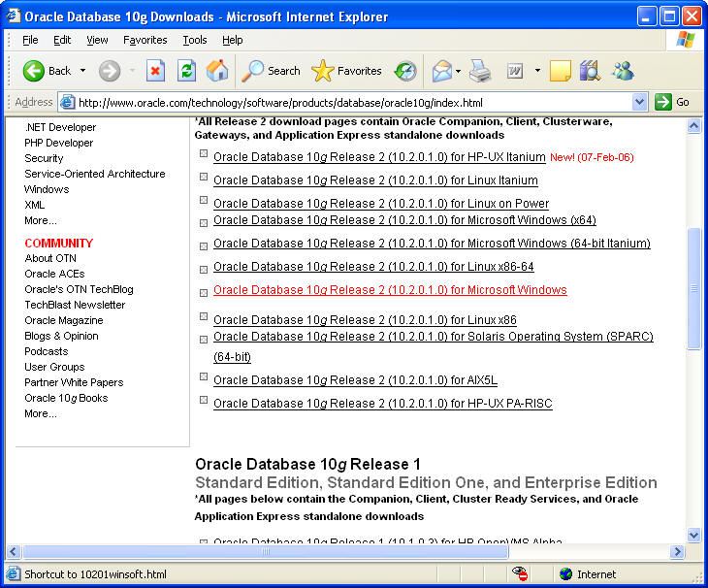Refresh the page using the green arrows icon
The width and height of the screenshot is (708, 588).
click(x=186, y=71)
